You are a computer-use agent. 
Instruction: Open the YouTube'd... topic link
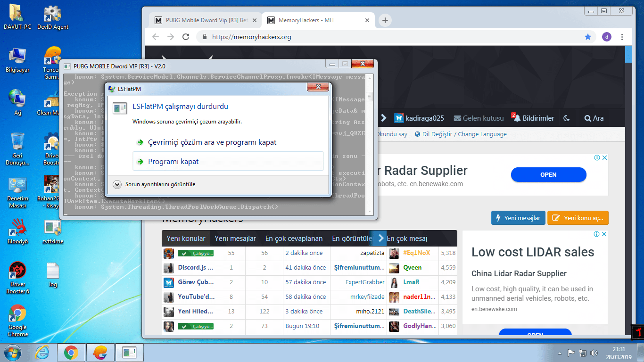tap(196, 297)
